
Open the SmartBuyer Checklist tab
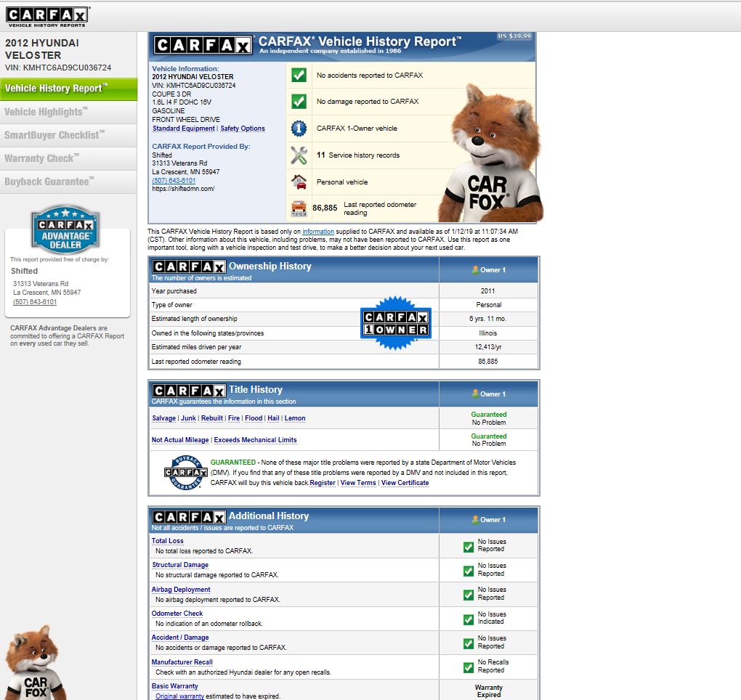pyautogui.click(x=68, y=136)
